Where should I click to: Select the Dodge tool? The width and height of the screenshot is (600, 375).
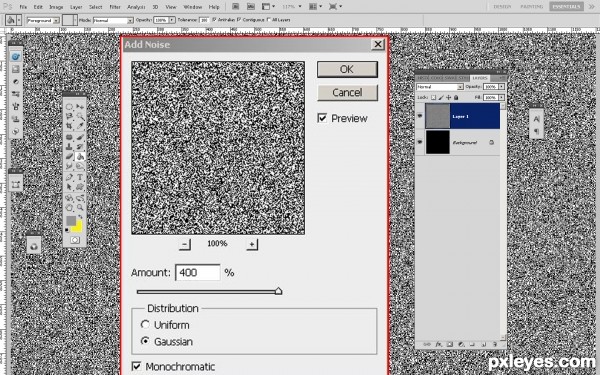80,166
